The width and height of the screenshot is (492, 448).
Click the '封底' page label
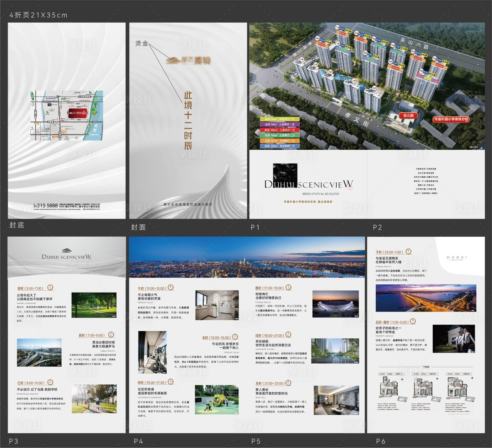coord(17,225)
